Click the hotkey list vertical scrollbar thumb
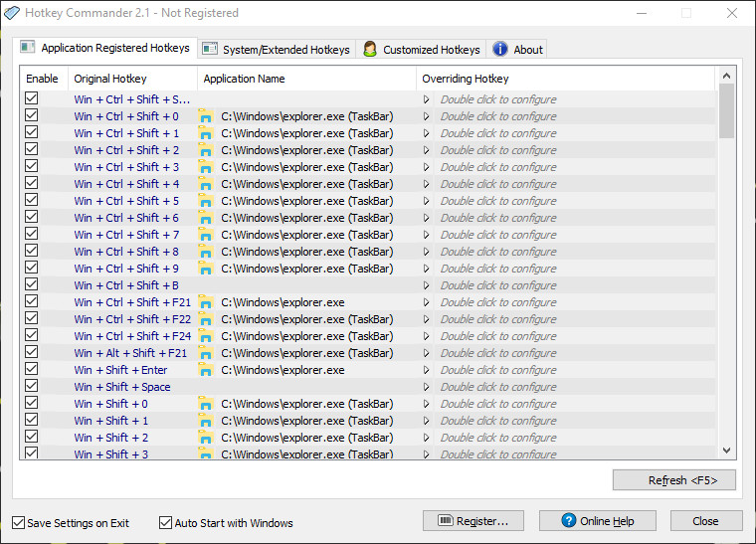Viewport: 756px width, 544px height. [x=726, y=110]
